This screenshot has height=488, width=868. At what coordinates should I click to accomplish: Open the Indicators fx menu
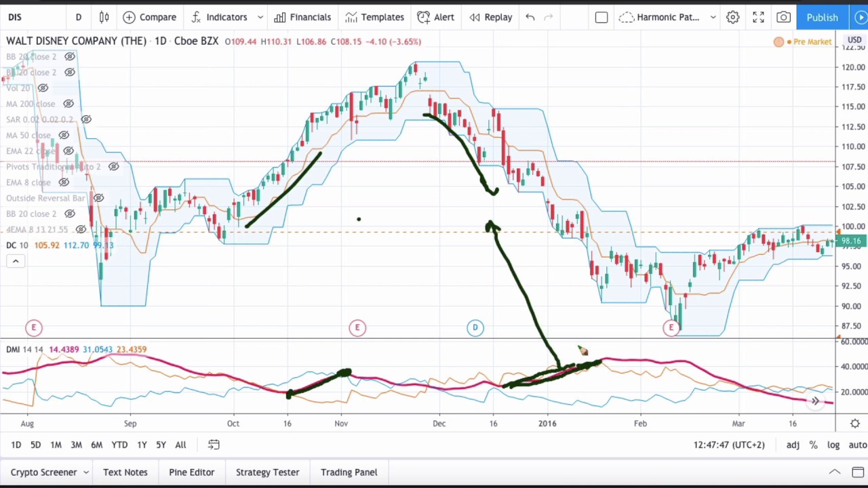(x=196, y=17)
